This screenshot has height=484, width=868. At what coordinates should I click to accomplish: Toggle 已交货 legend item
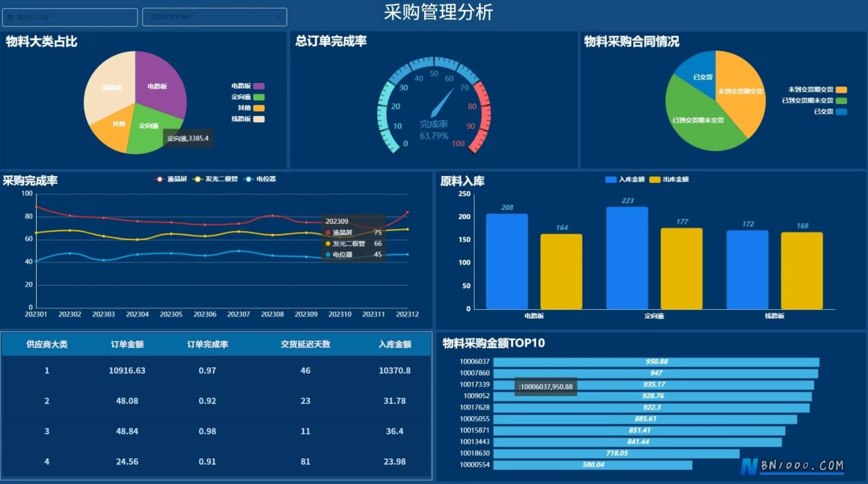pos(830,111)
